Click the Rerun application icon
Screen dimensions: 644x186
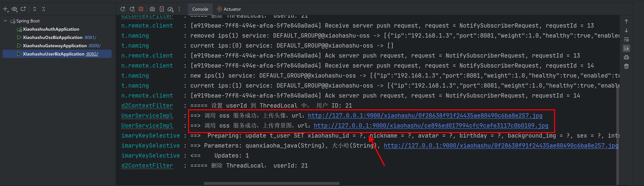(x=123, y=9)
